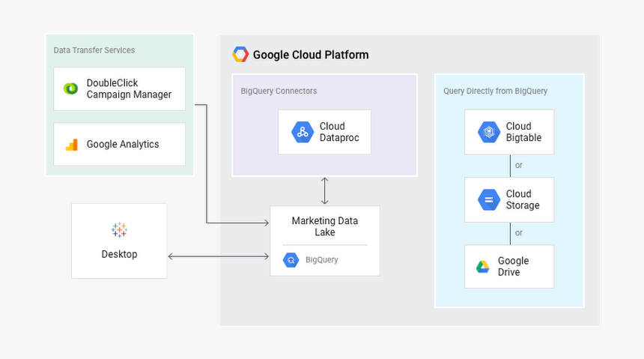Click the Cloud Bigtable blue hexagon icon
Image resolution: width=644 pixels, height=359 pixels.
[489, 132]
